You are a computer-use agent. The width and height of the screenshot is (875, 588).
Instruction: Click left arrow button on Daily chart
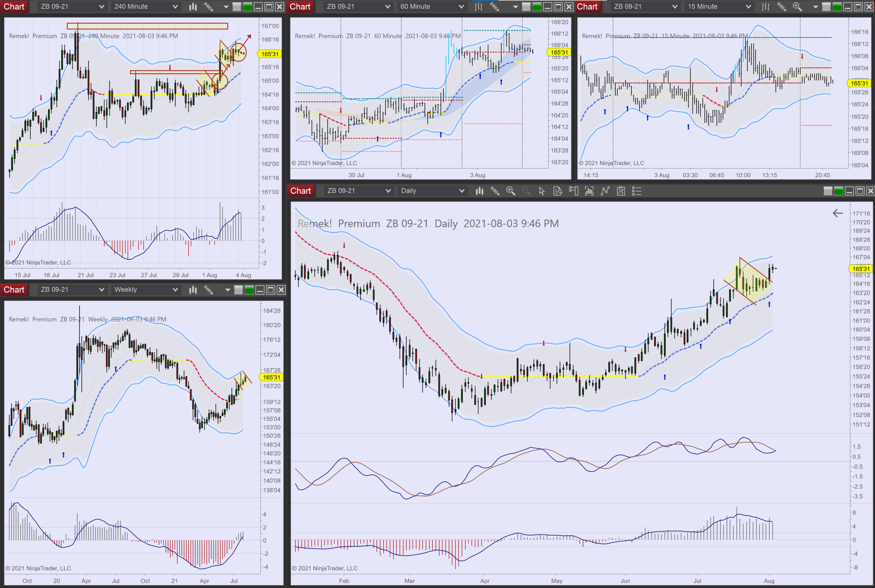tap(838, 213)
